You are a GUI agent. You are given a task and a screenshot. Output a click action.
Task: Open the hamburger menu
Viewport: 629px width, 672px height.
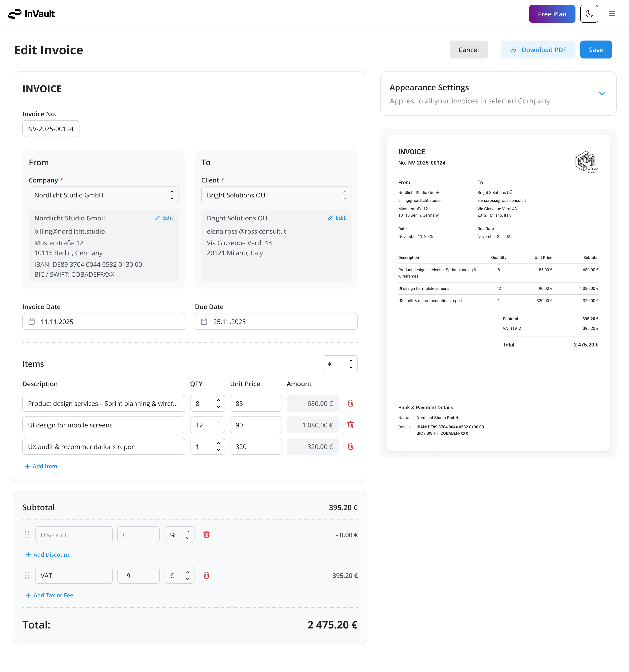[x=612, y=14]
